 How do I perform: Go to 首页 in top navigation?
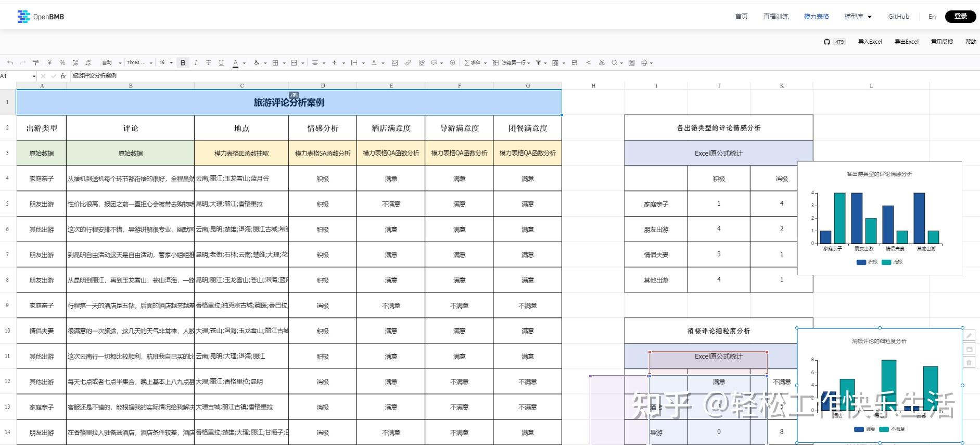742,17
